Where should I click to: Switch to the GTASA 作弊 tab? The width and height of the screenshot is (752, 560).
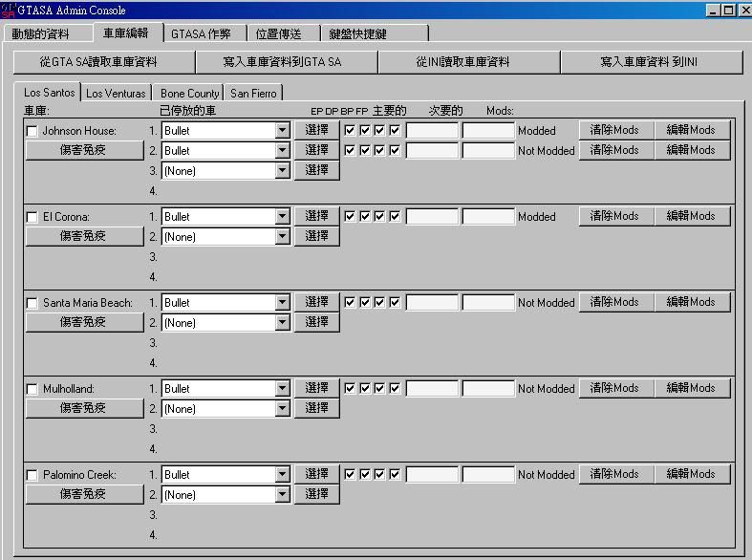(x=201, y=33)
